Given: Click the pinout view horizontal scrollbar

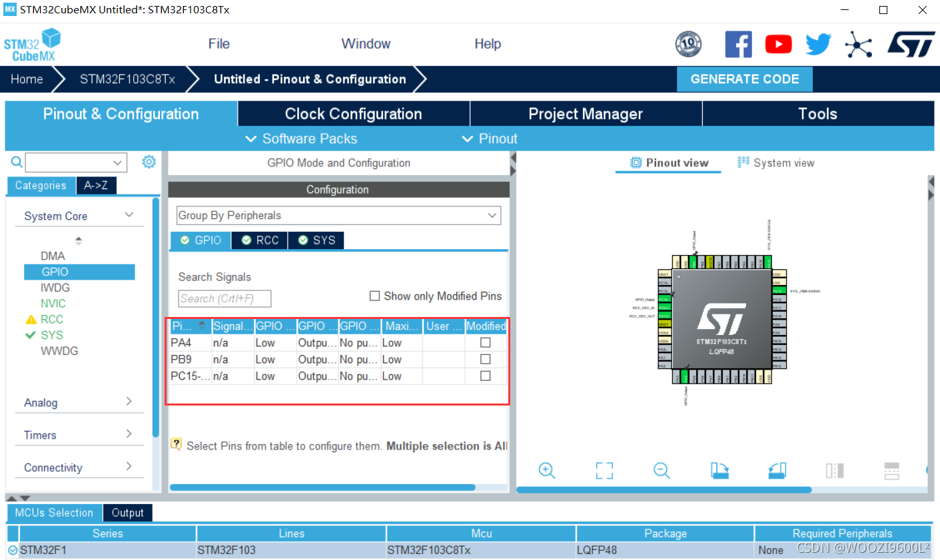Looking at the screenshot, I should pos(664,489).
